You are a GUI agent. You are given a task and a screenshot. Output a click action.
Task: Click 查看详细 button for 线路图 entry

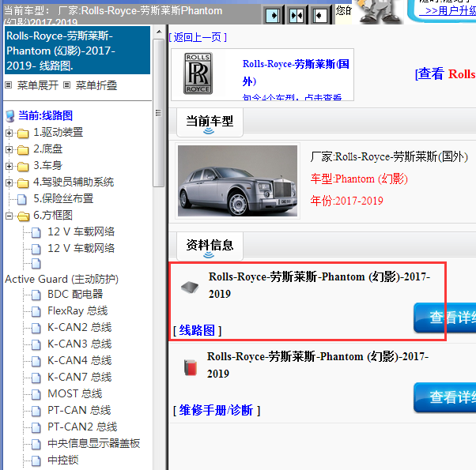coord(444,318)
